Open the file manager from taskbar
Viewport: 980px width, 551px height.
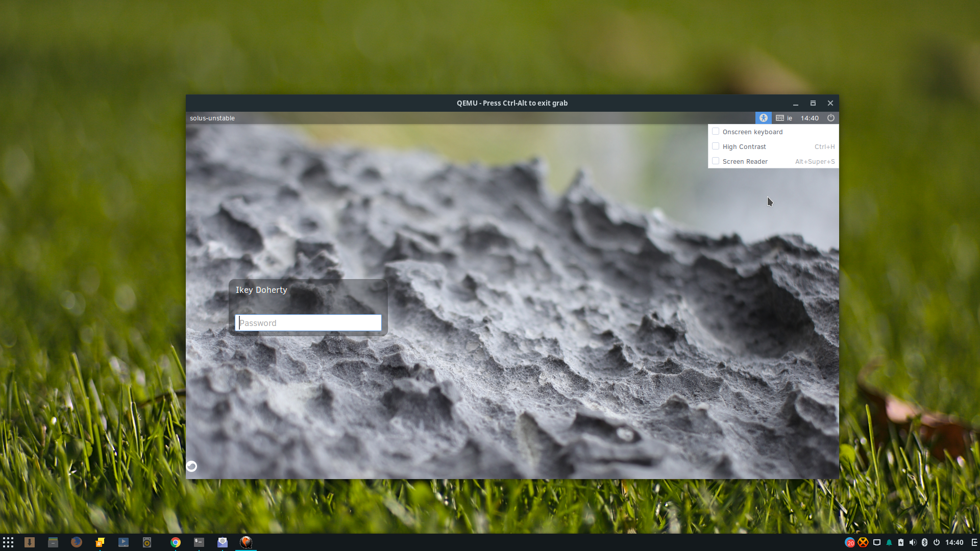(x=53, y=542)
